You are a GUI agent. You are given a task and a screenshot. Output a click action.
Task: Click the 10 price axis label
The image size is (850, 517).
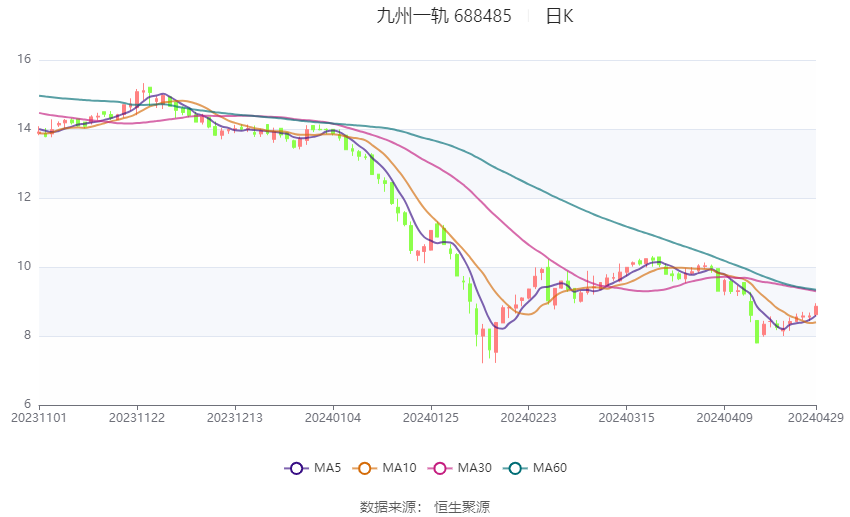click(x=24, y=266)
